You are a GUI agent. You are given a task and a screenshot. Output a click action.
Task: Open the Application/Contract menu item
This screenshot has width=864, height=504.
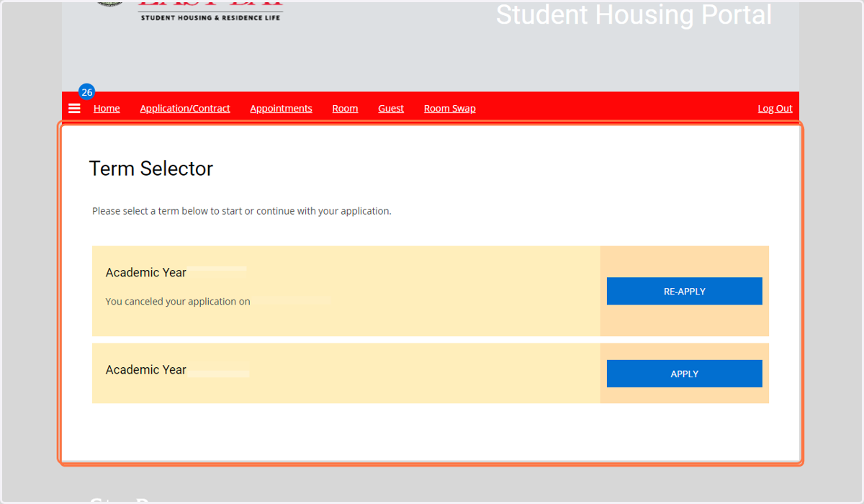click(185, 109)
